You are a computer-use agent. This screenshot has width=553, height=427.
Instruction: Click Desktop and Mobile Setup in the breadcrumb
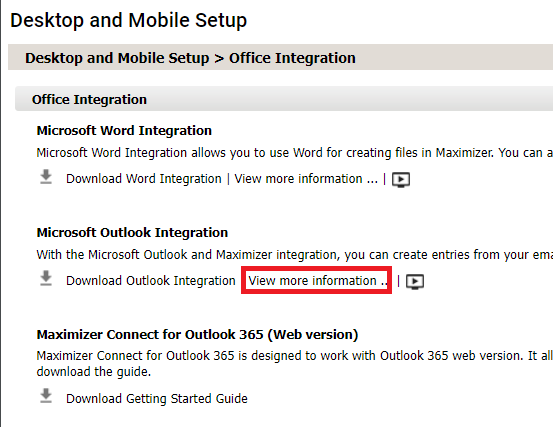[x=117, y=58]
